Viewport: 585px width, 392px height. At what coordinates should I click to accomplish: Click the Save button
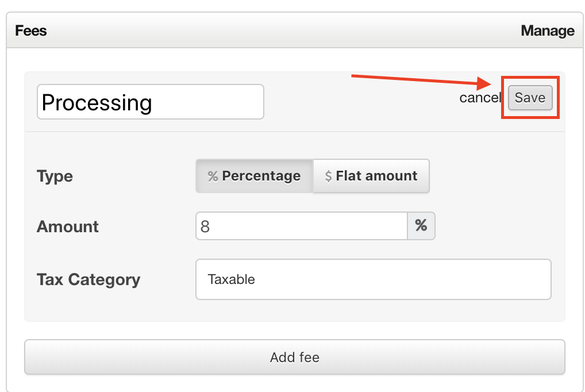(x=530, y=98)
